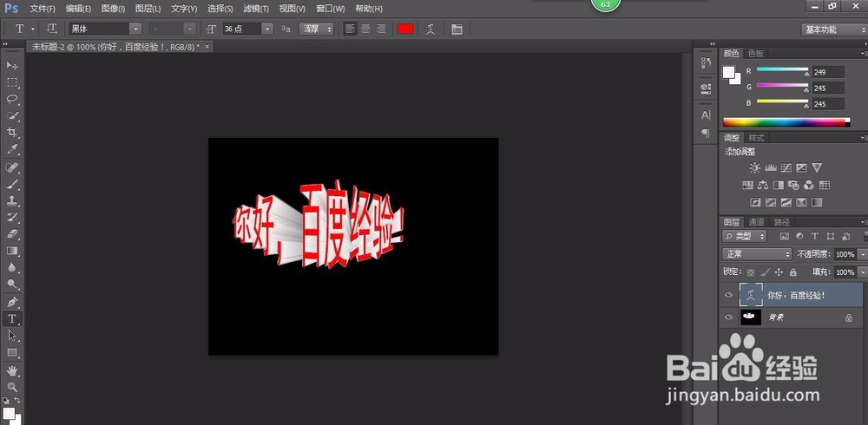Select the Spot Healing Brush tool
Viewport: 868px width, 425px height.
(12, 167)
